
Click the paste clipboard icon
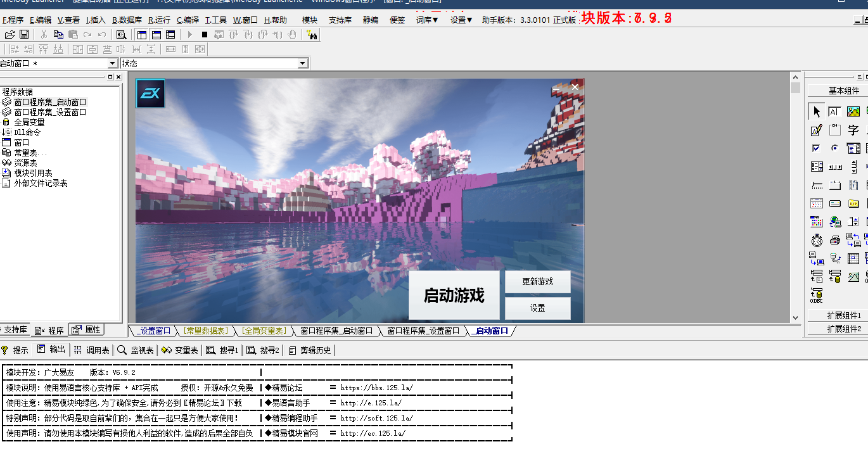[x=73, y=34]
